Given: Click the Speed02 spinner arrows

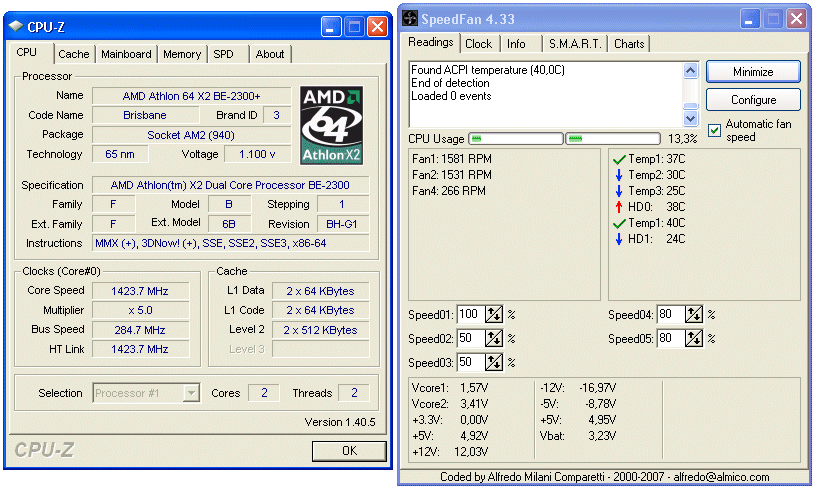Looking at the screenshot, I should 494,338.
